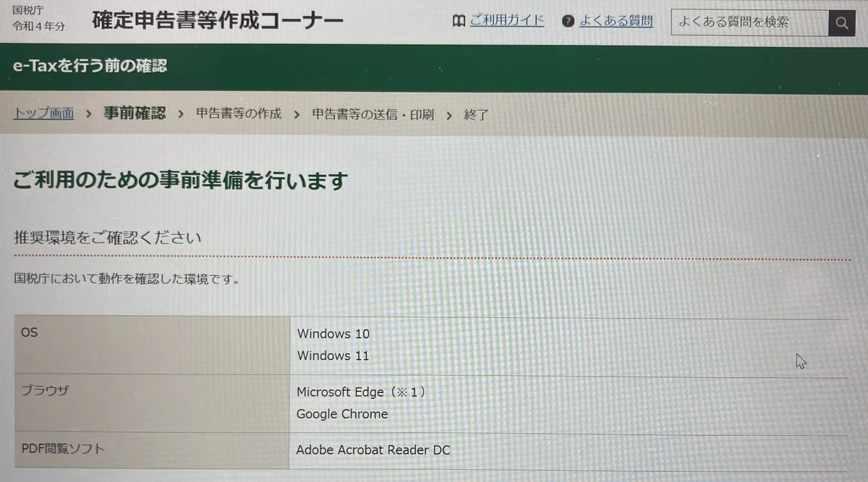Click the Windows 10 table entry
Viewport: 868px width, 482px height.
pos(333,334)
